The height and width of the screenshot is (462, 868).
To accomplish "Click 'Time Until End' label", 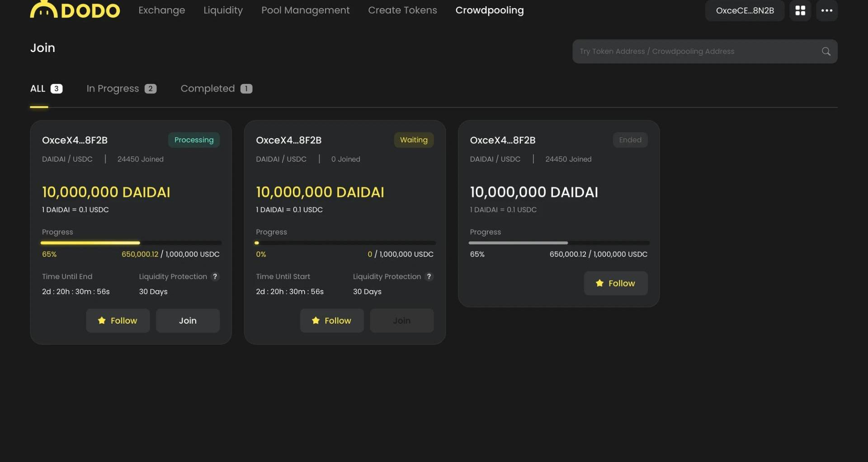I will (67, 276).
